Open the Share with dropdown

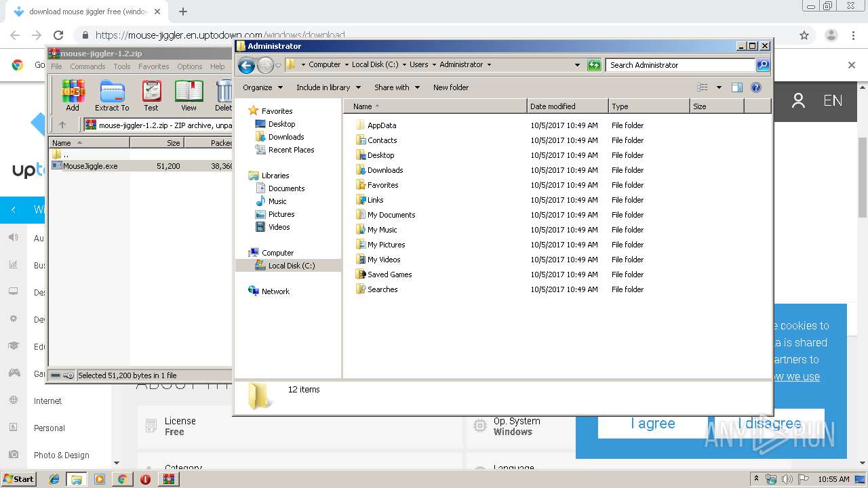coord(397,87)
